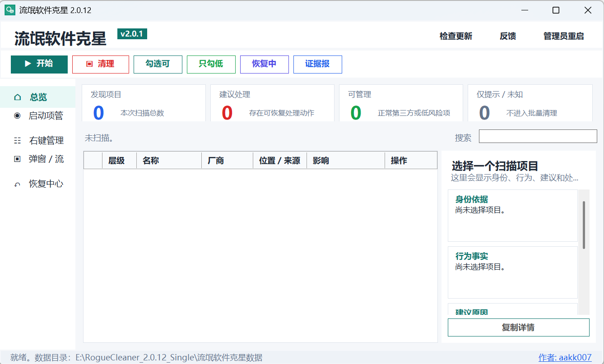Click the 位置 / 来源 column header
604x364 pixels.
[280, 160]
